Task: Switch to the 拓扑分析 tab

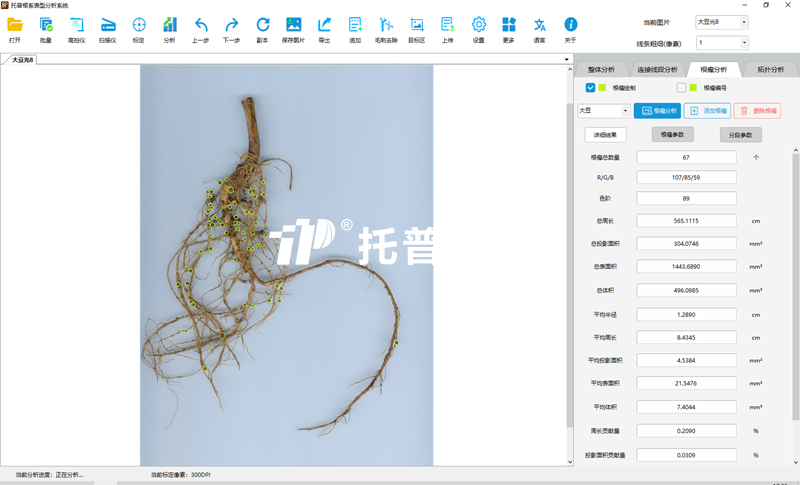Action: (x=769, y=70)
